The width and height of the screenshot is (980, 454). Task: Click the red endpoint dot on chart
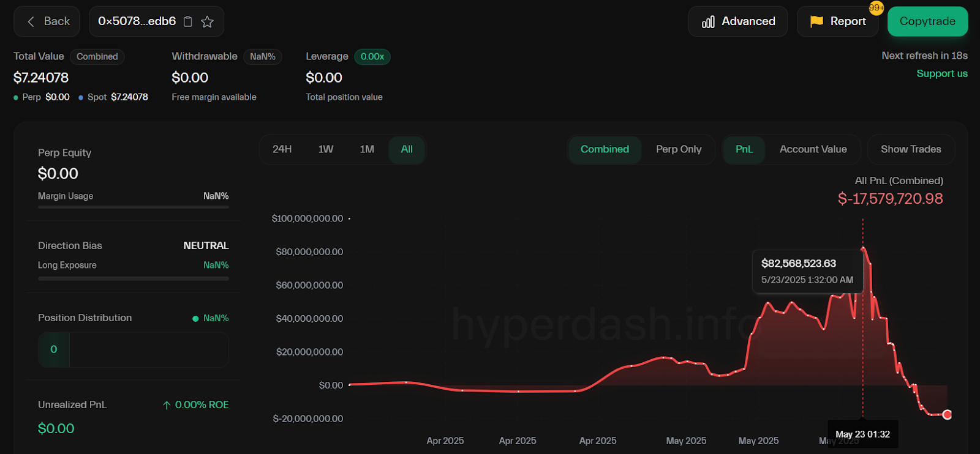point(947,415)
